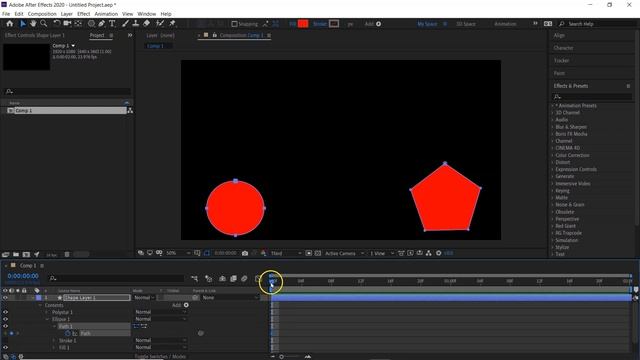Click the Fill label in the toolbar
The image size is (640, 360).
293,24
